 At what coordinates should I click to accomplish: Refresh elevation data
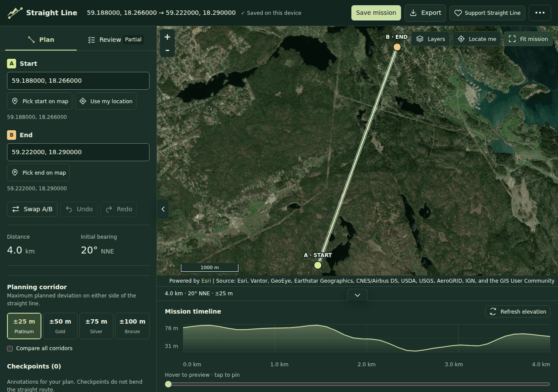[517, 311]
